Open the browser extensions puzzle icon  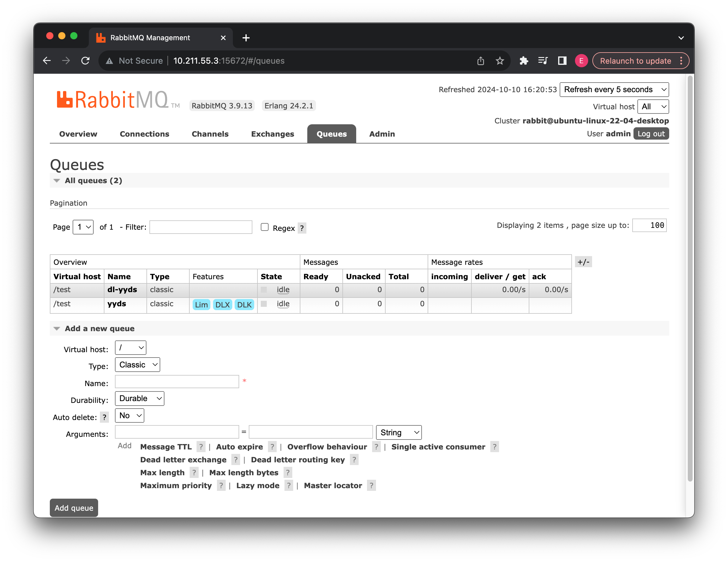tap(524, 61)
